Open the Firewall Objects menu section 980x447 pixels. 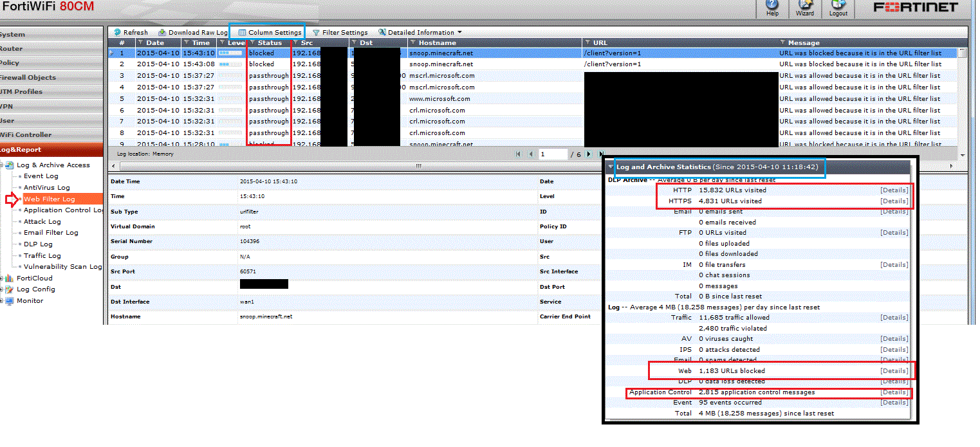(x=51, y=77)
